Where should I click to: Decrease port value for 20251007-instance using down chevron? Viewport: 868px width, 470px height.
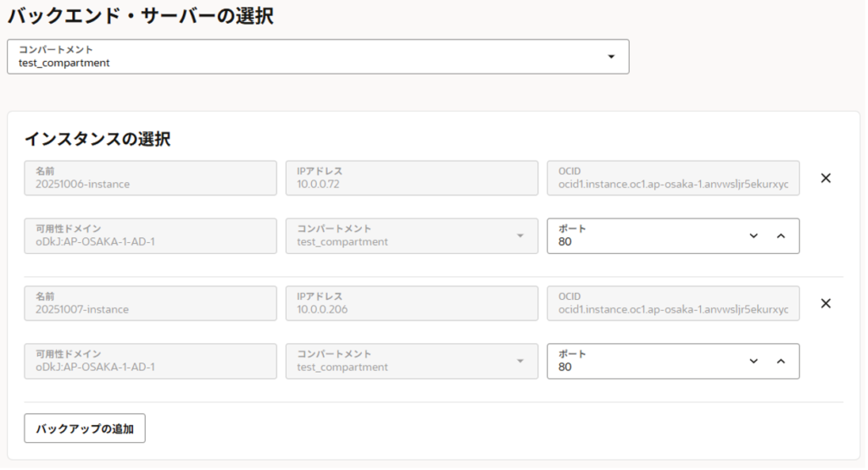tap(754, 361)
